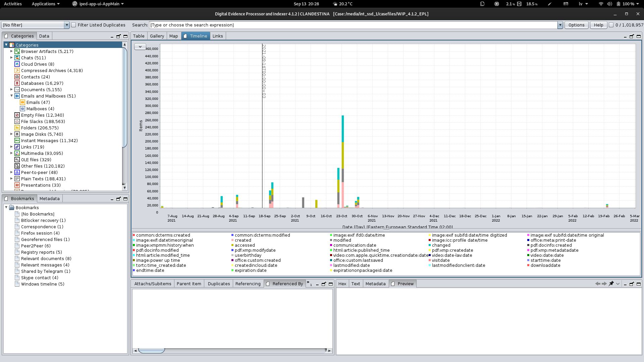Screen dimensions: 644x362
Task: Click the search expression input field
Action: coord(352,25)
